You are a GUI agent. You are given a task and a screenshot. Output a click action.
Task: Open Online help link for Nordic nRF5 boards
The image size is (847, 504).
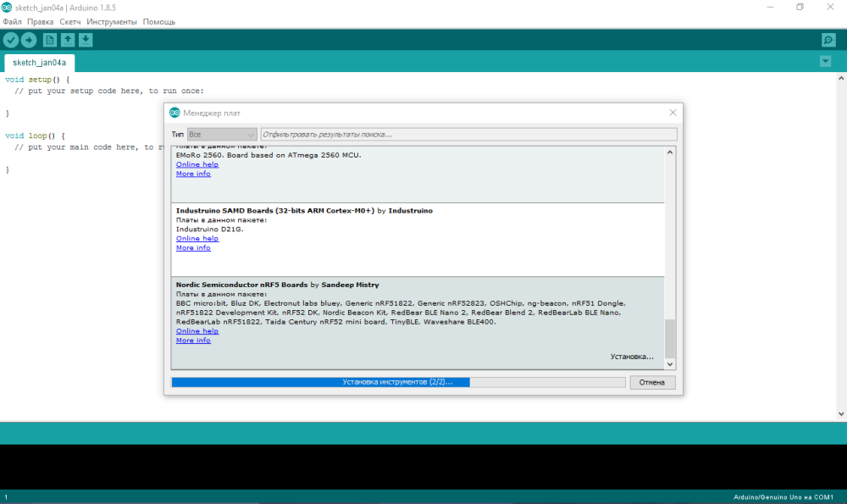[197, 331]
